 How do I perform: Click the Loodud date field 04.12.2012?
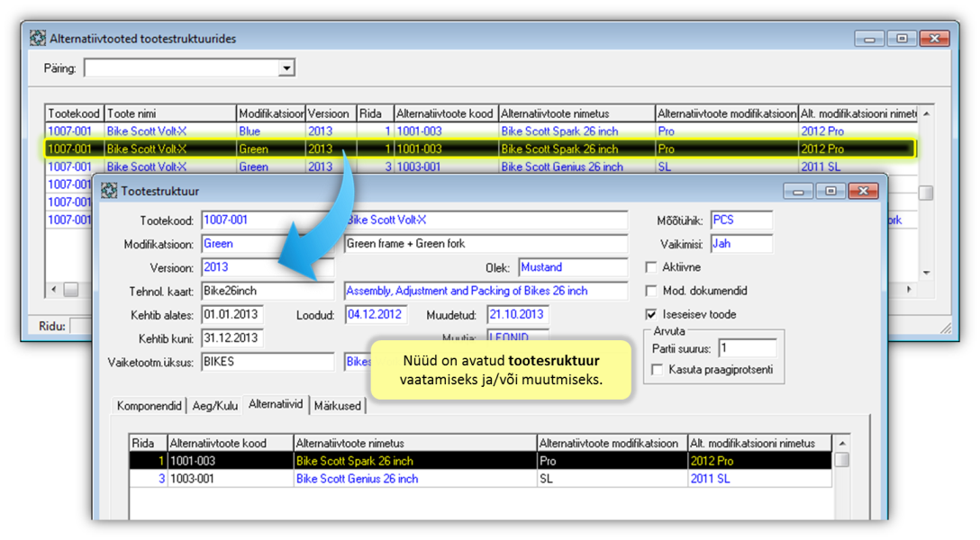377,315
